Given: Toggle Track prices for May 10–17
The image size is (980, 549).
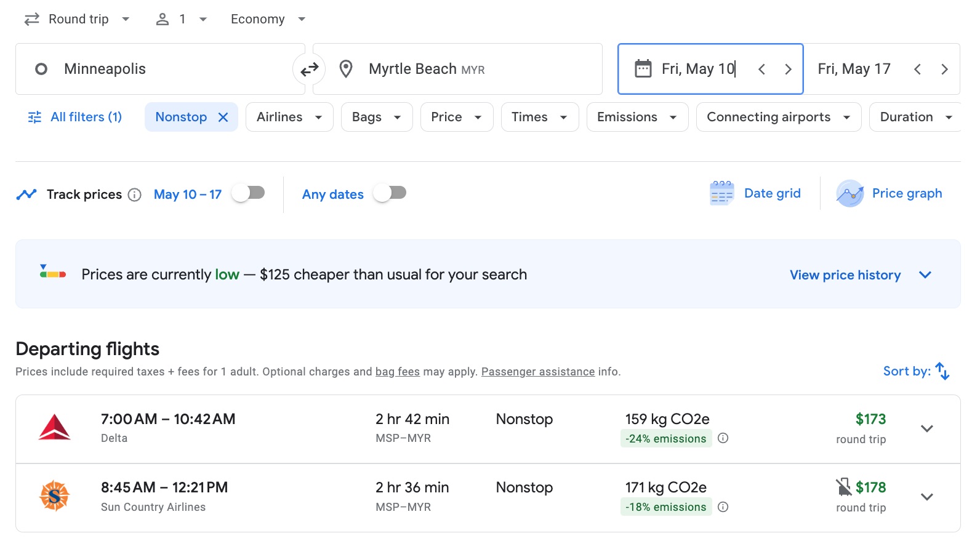Looking at the screenshot, I should [x=249, y=193].
